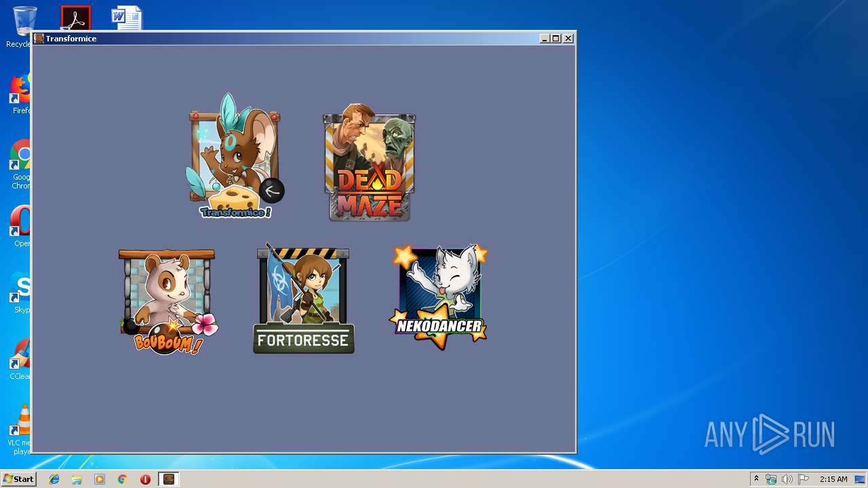Click the 2:15 AM clock
868x488 pixels.
click(833, 479)
